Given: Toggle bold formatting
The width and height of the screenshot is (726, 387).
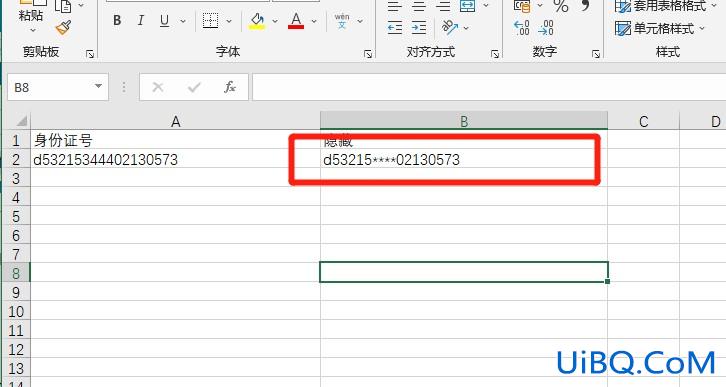Looking at the screenshot, I should point(117,20).
